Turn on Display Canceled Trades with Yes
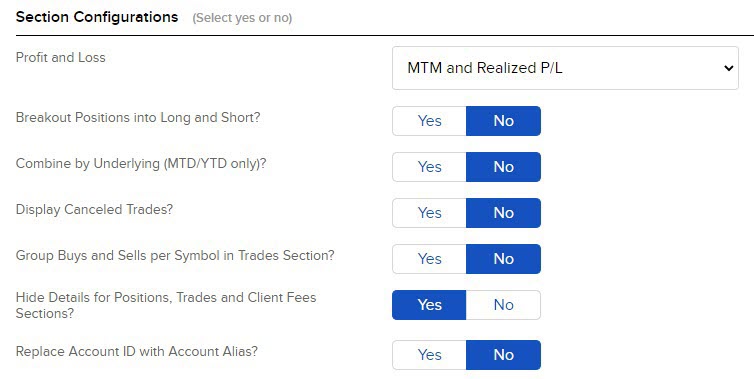The image size is (754, 379). tap(429, 213)
